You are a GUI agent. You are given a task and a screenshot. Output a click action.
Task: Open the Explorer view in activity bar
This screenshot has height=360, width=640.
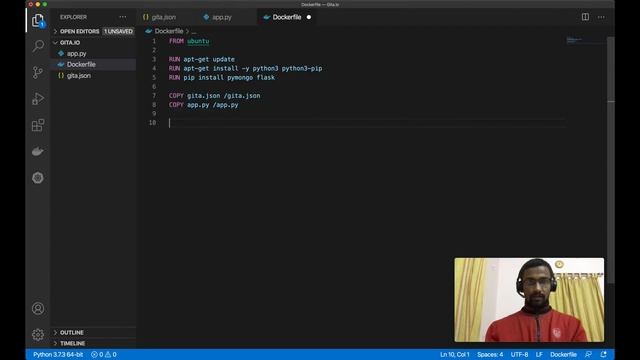tap(38, 20)
